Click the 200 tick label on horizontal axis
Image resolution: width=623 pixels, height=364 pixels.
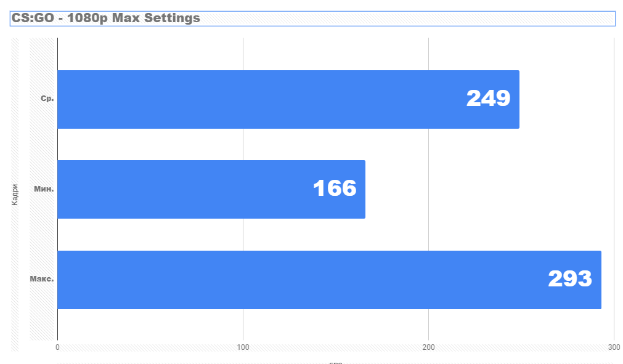point(429,347)
